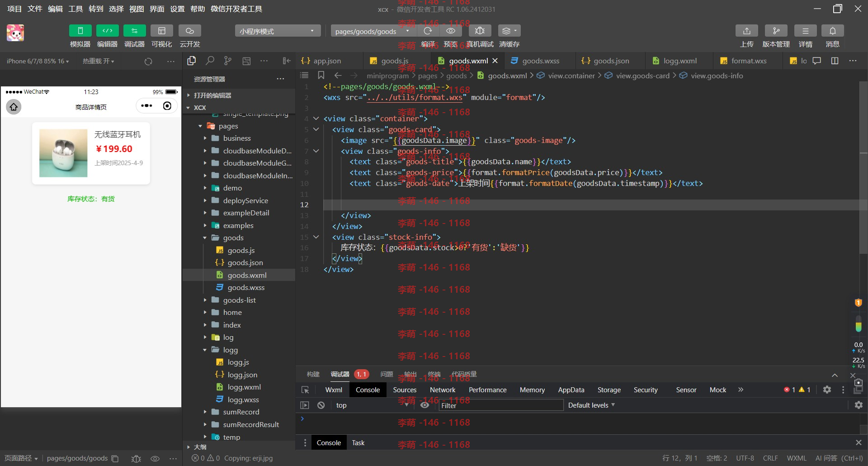The width and height of the screenshot is (868, 466).
Task: Toggle the Simulator panel button
Action: [80, 31]
